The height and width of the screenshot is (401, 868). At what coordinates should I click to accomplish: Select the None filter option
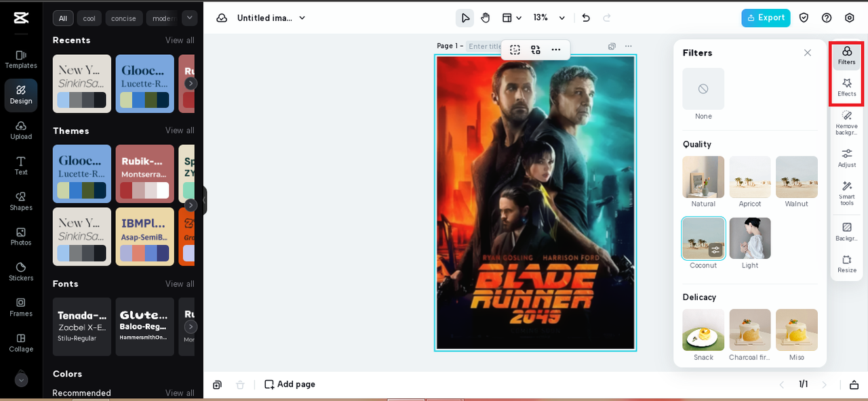tap(703, 89)
